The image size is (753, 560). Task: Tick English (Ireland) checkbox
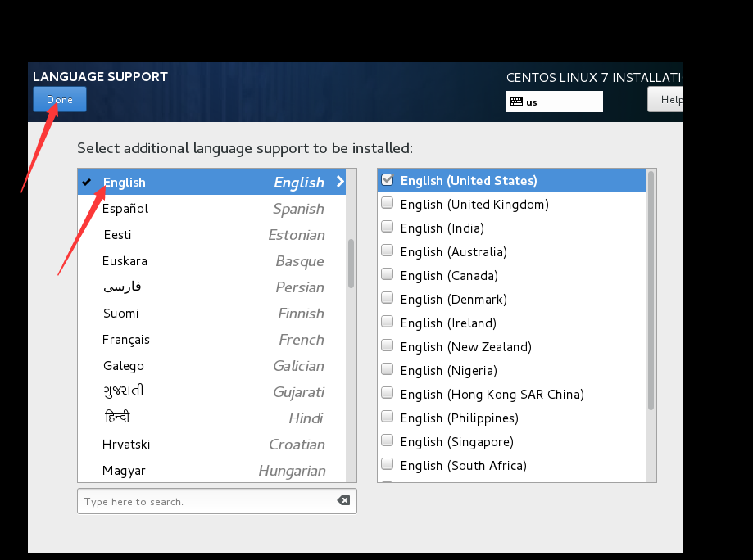387,322
